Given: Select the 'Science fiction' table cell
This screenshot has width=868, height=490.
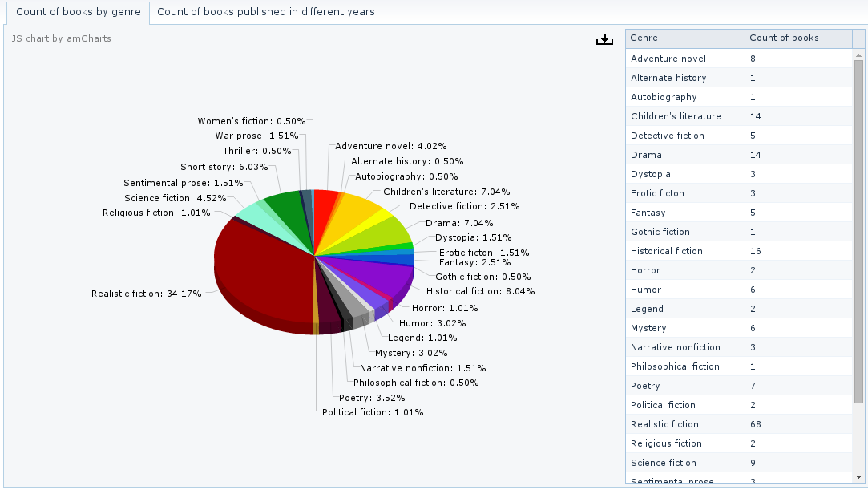Looking at the screenshot, I should click(685, 463).
